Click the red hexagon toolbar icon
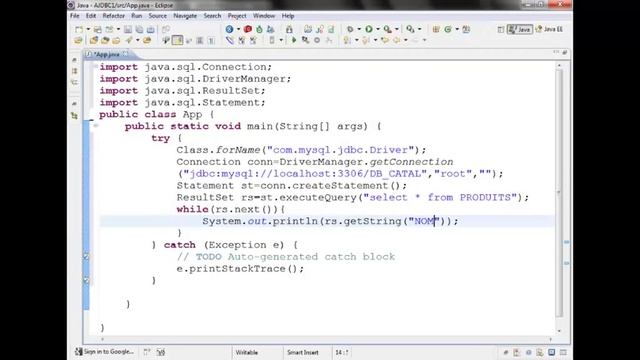 click(x=247, y=29)
